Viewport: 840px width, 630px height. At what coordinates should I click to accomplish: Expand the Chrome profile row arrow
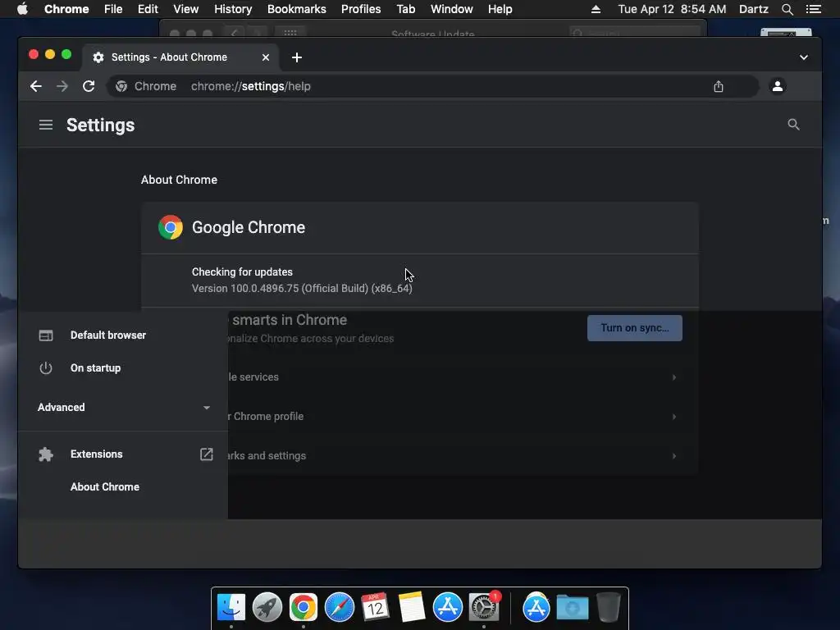pos(674,416)
